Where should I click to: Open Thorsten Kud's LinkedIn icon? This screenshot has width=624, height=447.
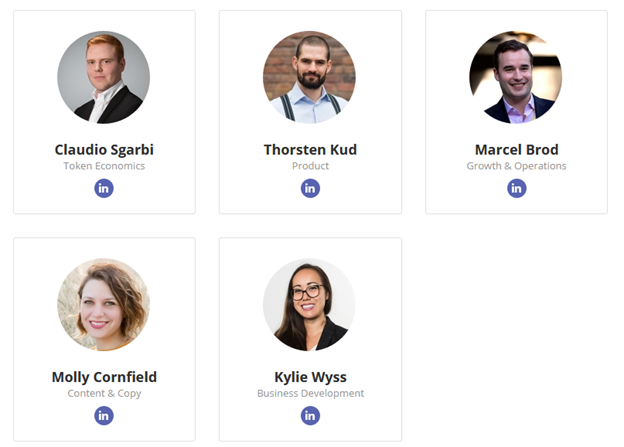tap(310, 188)
